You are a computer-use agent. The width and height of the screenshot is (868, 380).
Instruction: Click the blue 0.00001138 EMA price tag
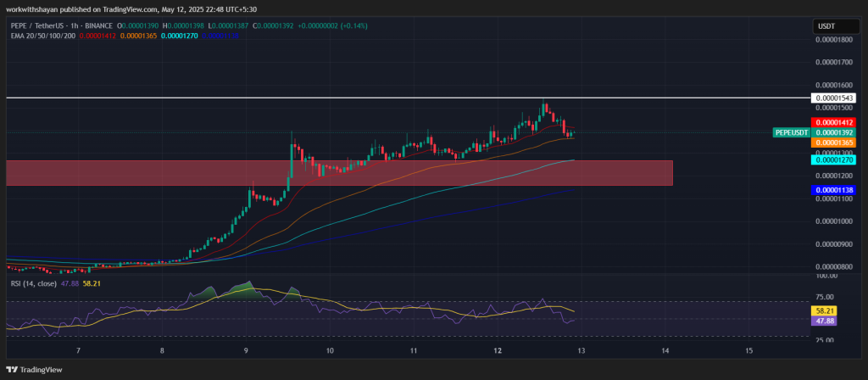(x=834, y=191)
